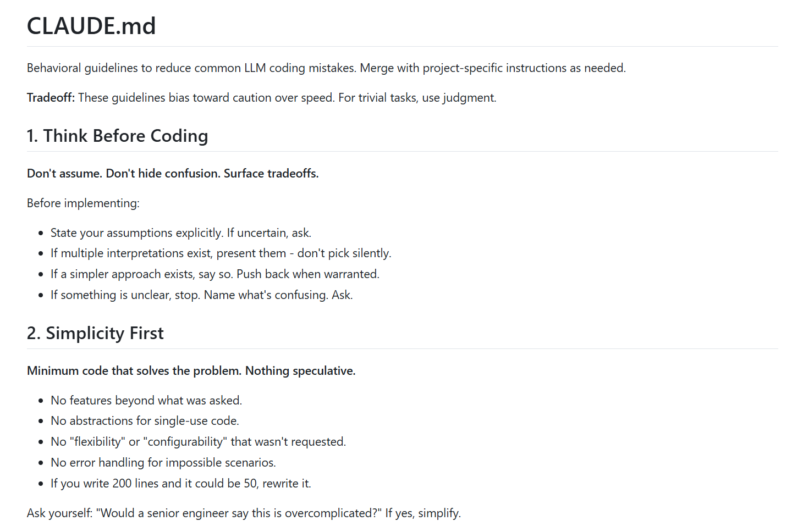The image size is (803, 532).
Task: Click the "If you write 200 lines" bullet
Action: 180,484
